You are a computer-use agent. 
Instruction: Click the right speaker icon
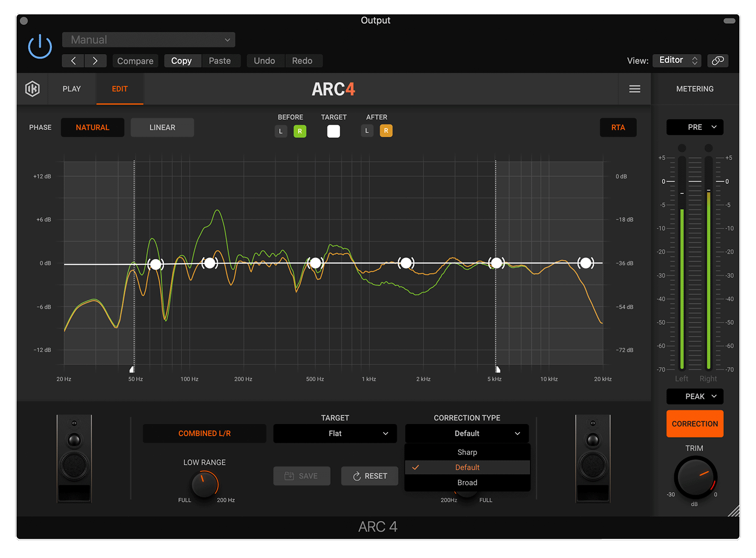593,458
